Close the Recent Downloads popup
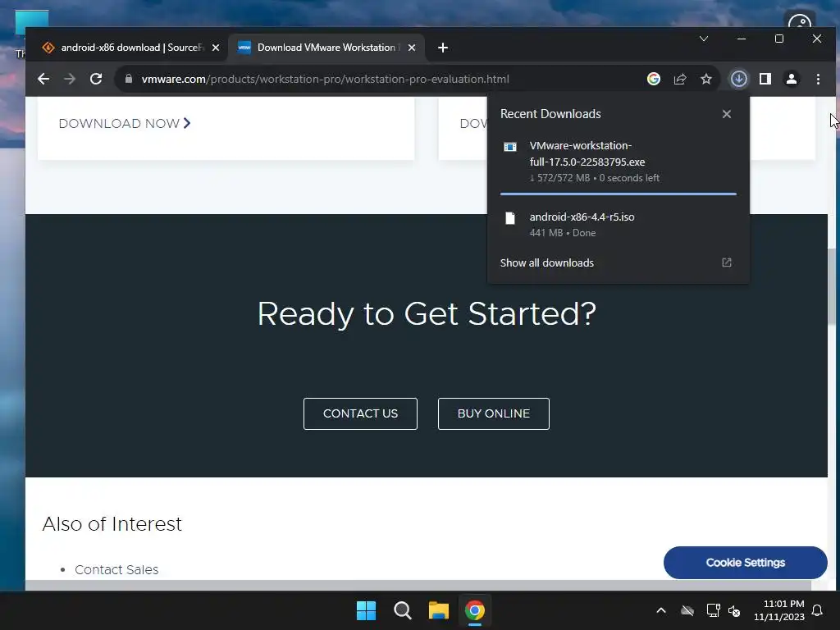 [727, 114]
